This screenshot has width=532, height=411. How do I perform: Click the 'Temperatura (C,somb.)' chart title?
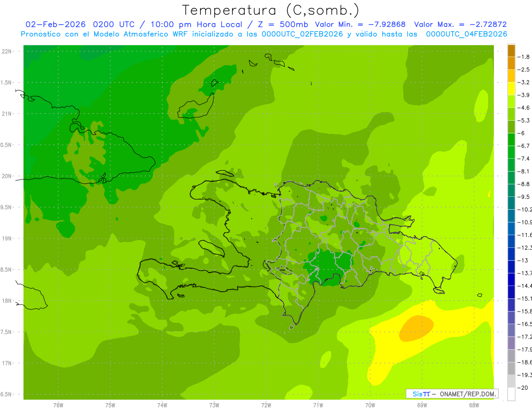tap(271, 10)
